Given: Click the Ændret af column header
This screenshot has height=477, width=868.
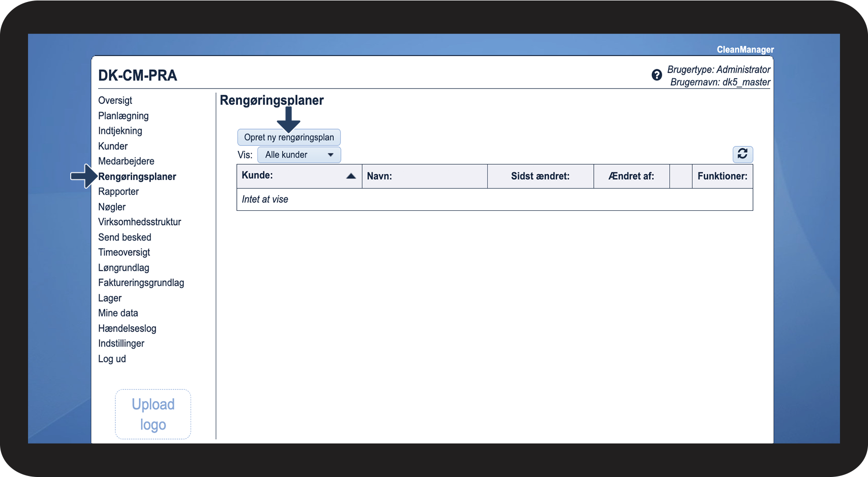Looking at the screenshot, I should point(631,176).
